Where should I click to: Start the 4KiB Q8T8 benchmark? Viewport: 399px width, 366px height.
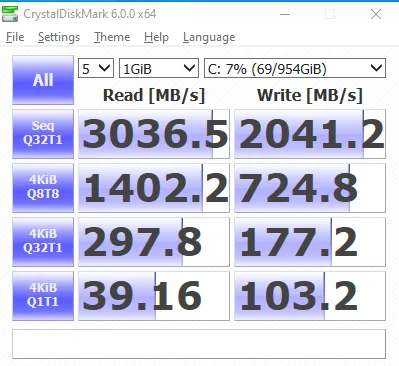[x=43, y=188]
